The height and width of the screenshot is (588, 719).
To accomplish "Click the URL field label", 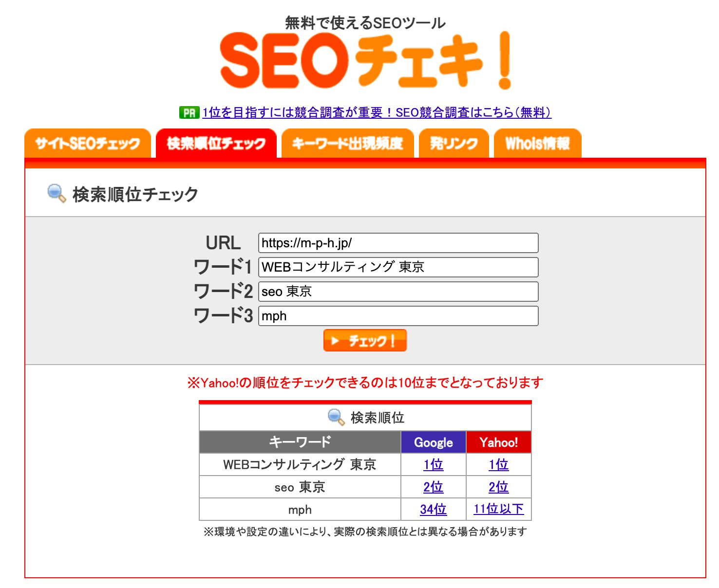I will tap(223, 243).
